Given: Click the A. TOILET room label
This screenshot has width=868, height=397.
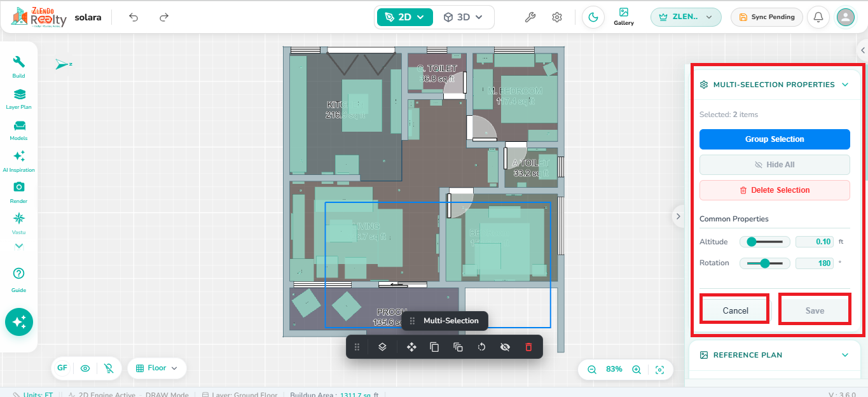Looking at the screenshot, I should pos(531,164).
